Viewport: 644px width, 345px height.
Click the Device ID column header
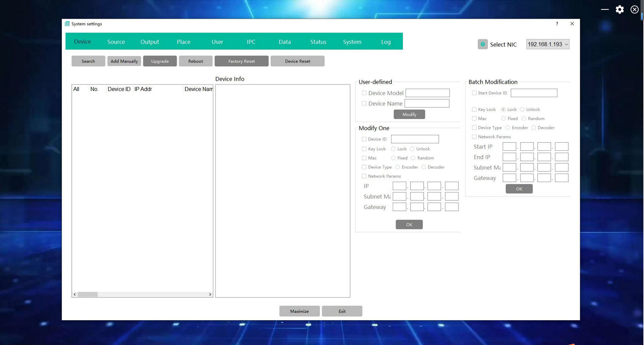coord(119,89)
